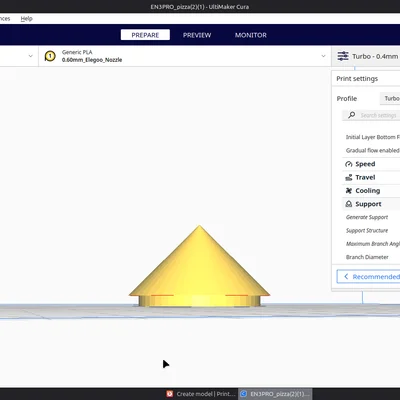
Task: Open the Help menu
Action: [x=26, y=19]
